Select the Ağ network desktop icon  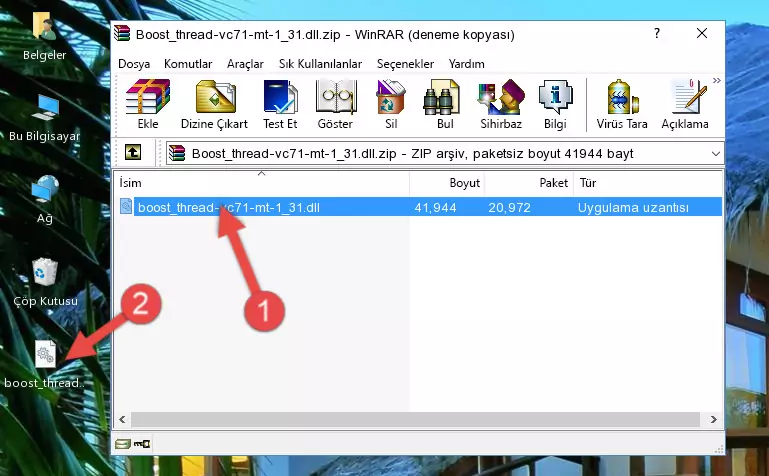point(45,200)
